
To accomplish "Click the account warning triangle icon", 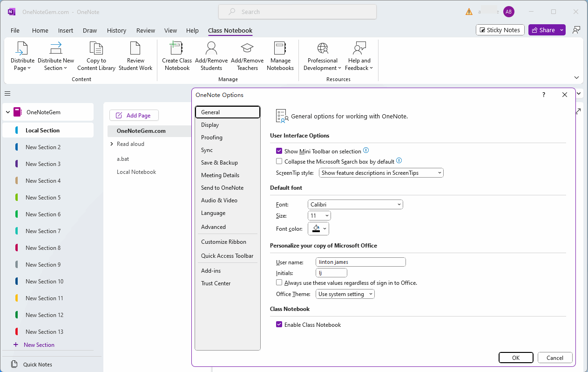I will [469, 12].
